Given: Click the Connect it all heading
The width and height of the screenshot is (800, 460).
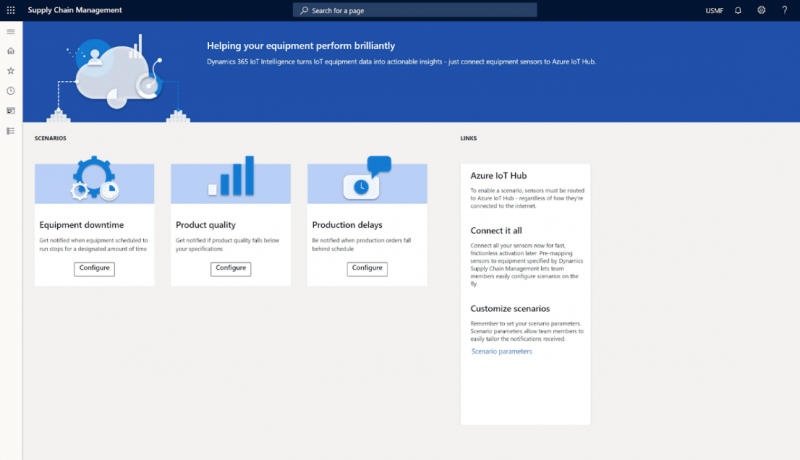Looking at the screenshot, I should click(x=496, y=231).
